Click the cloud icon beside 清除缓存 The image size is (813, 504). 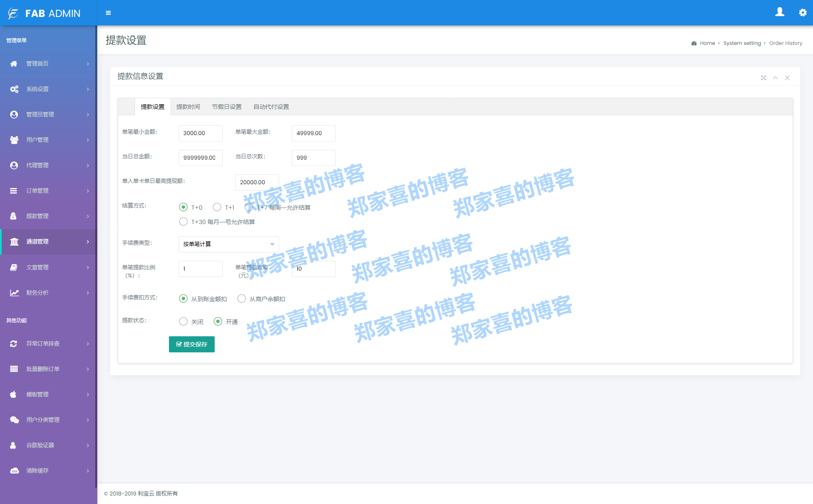[x=14, y=471]
